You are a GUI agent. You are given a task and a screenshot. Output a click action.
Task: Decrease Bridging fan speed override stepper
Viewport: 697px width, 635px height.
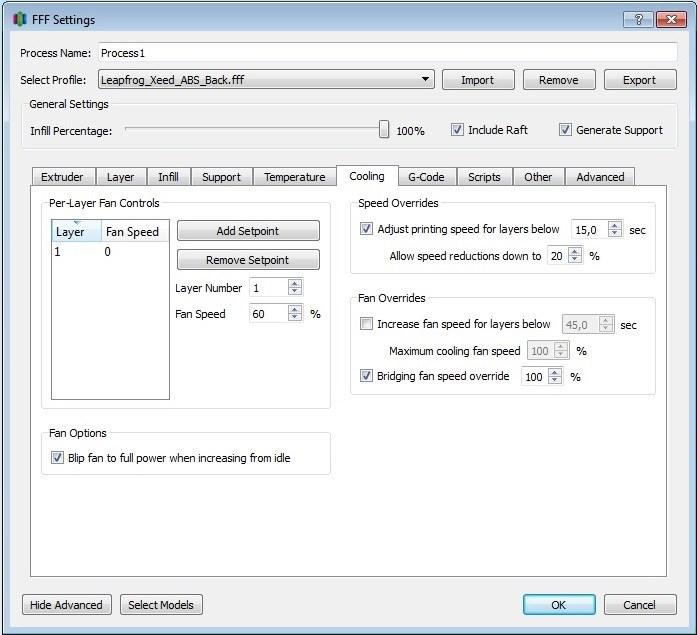pyautogui.click(x=555, y=381)
